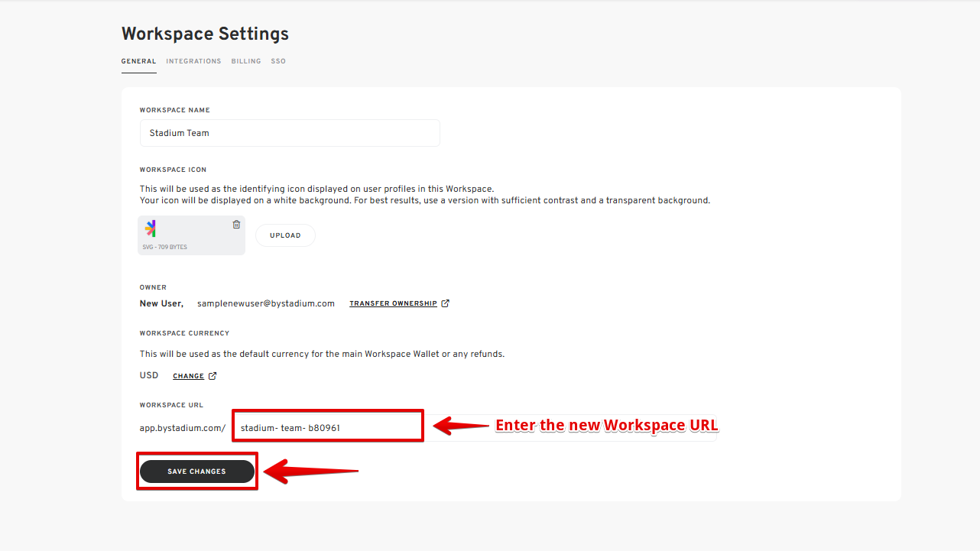Click the owner email samplenewuser@bystadium.com
Image resolution: width=980 pixels, height=551 pixels.
(x=266, y=303)
